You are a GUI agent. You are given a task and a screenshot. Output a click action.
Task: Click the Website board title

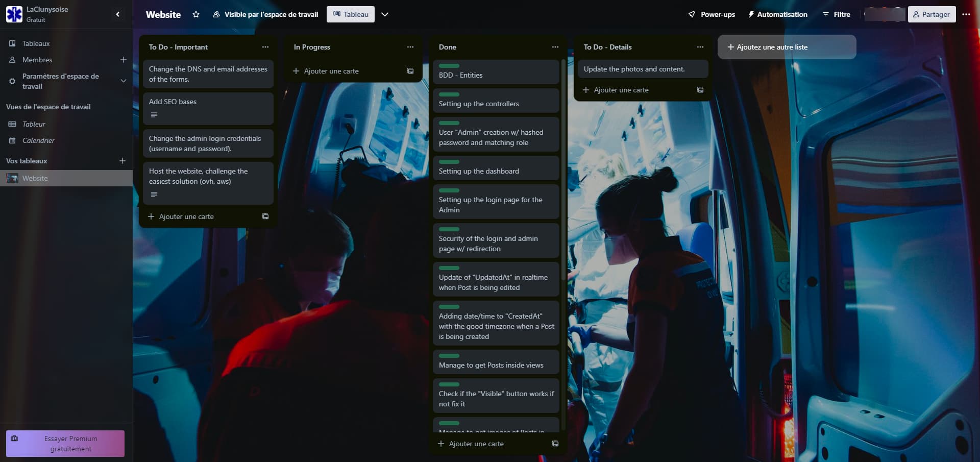(163, 14)
